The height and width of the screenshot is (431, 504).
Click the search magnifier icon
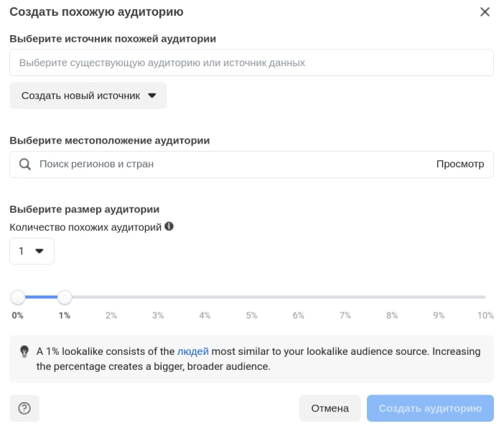click(x=24, y=164)
